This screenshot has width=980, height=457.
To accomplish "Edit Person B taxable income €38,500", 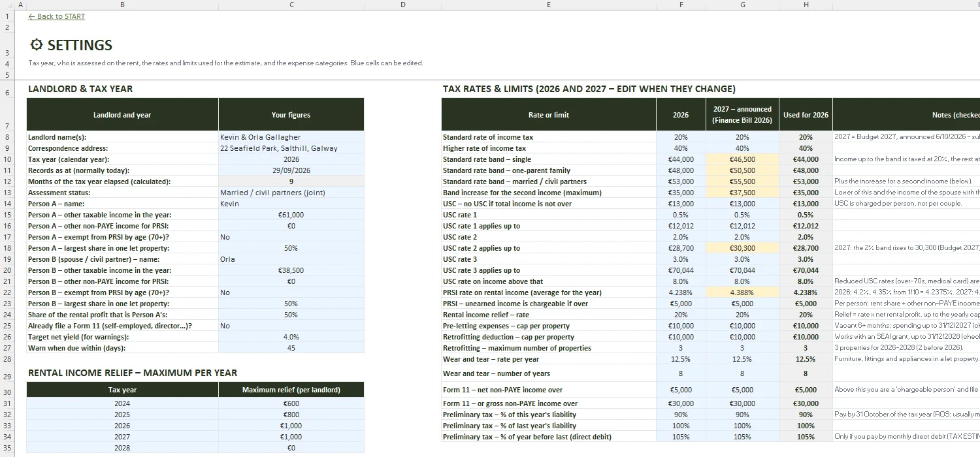I will click(291, 270).
